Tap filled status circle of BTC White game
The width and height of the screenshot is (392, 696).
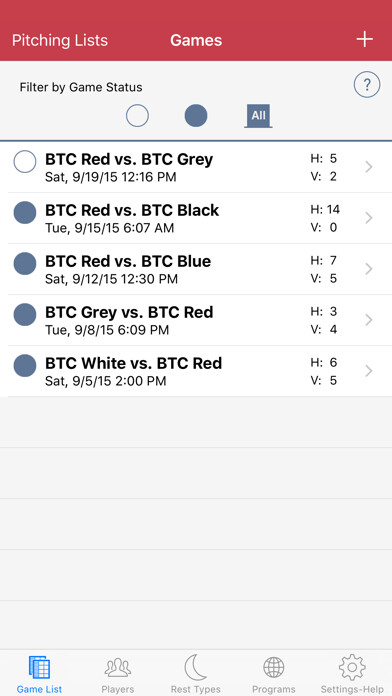(25, 365)
